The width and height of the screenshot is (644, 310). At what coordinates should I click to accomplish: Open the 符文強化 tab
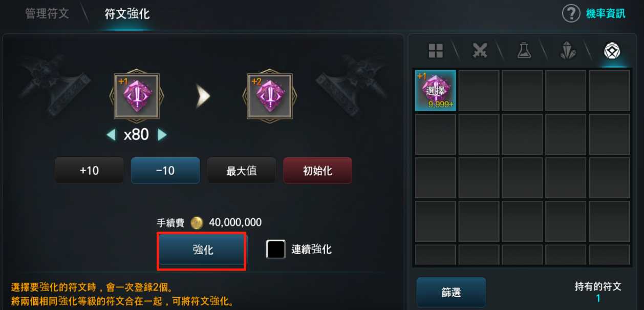click(x=127, y=14)
